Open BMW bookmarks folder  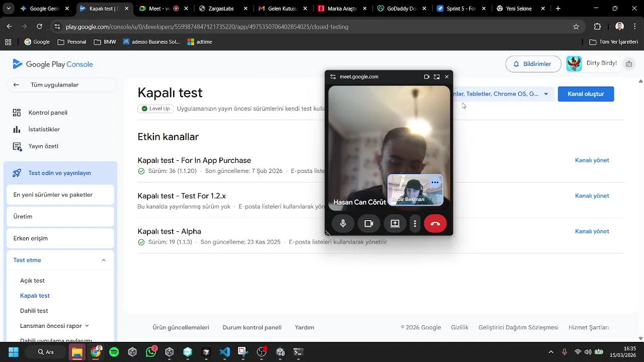coord(105,42)
